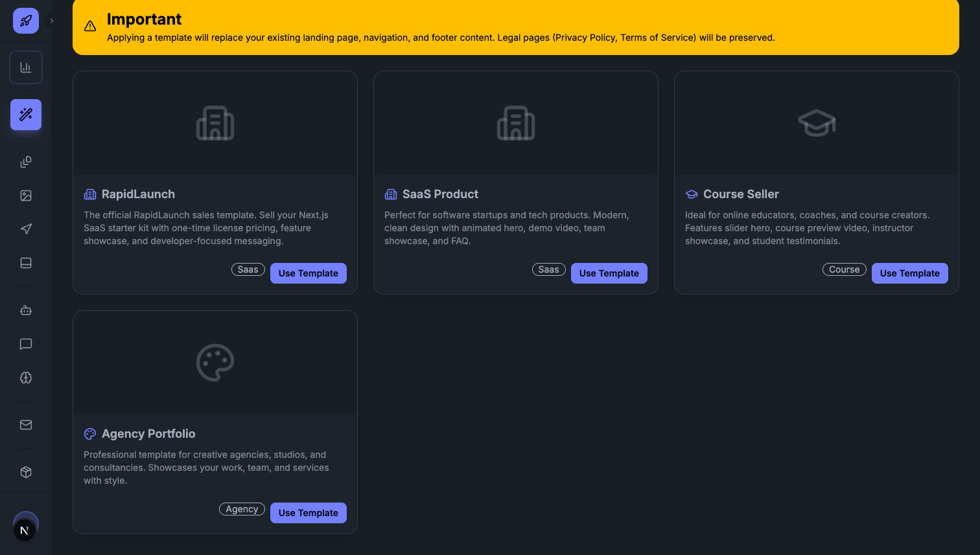The image size is (980, 555).
Task: Open the footer panel layout icon
Action: pos(26,263)
